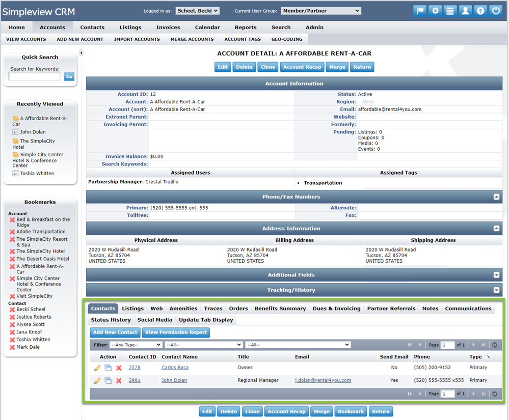
Task: Remove Justice Roberts bookmark
Action: 12,317
